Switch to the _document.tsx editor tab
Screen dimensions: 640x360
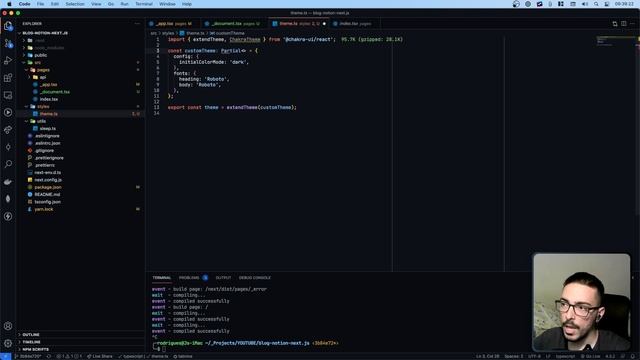click(234, 24)
